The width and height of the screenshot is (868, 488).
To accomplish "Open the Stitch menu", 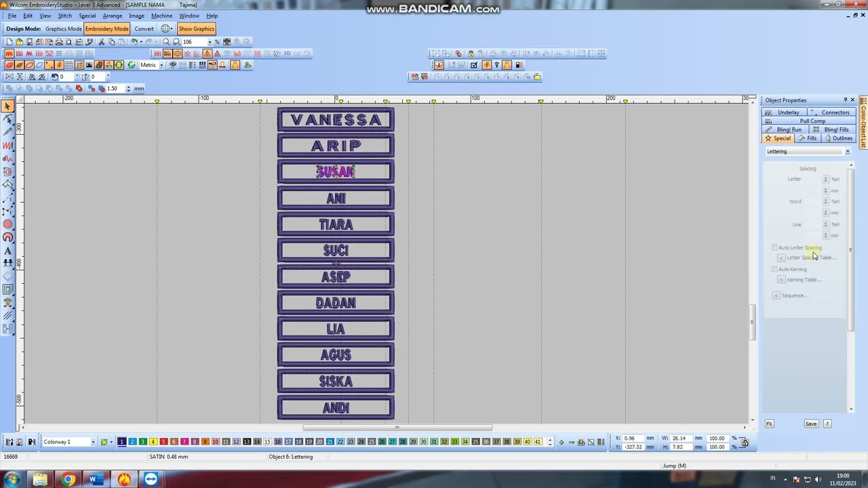I will click(x=65, y=16).
